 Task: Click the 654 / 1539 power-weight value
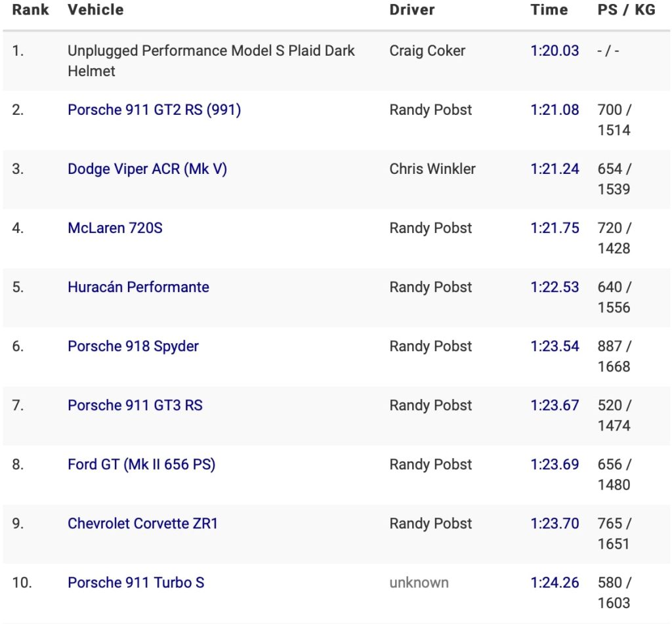(614, 180)
